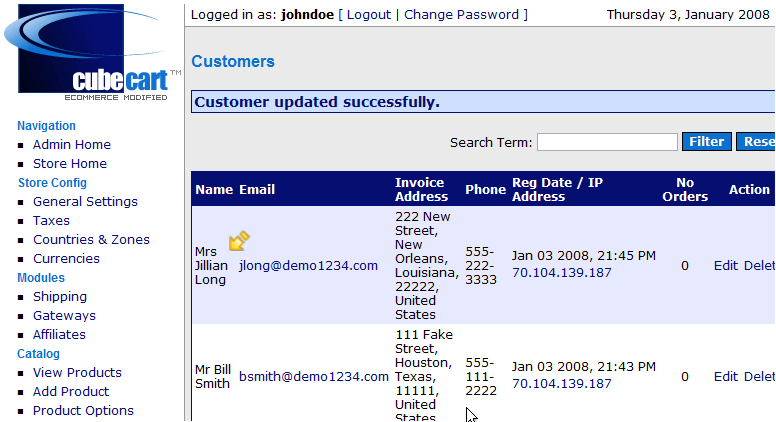Open the Shipping modules page
This screenshot has height=422, width=776.
point(59,297)
